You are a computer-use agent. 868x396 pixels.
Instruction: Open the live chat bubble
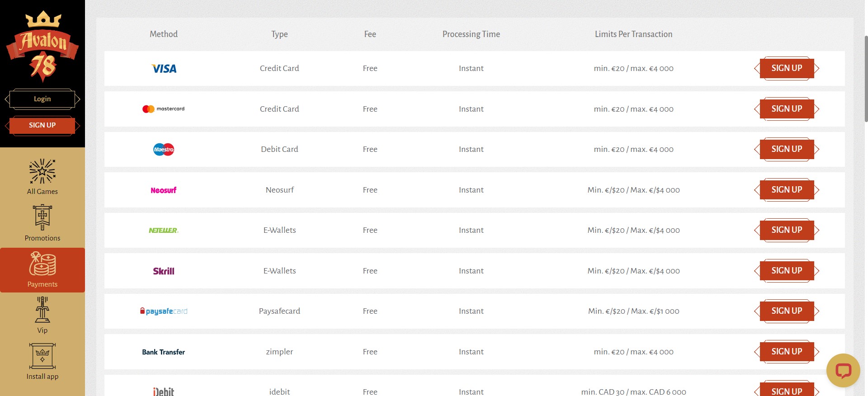pyautogui.click(x=843, y=371)
